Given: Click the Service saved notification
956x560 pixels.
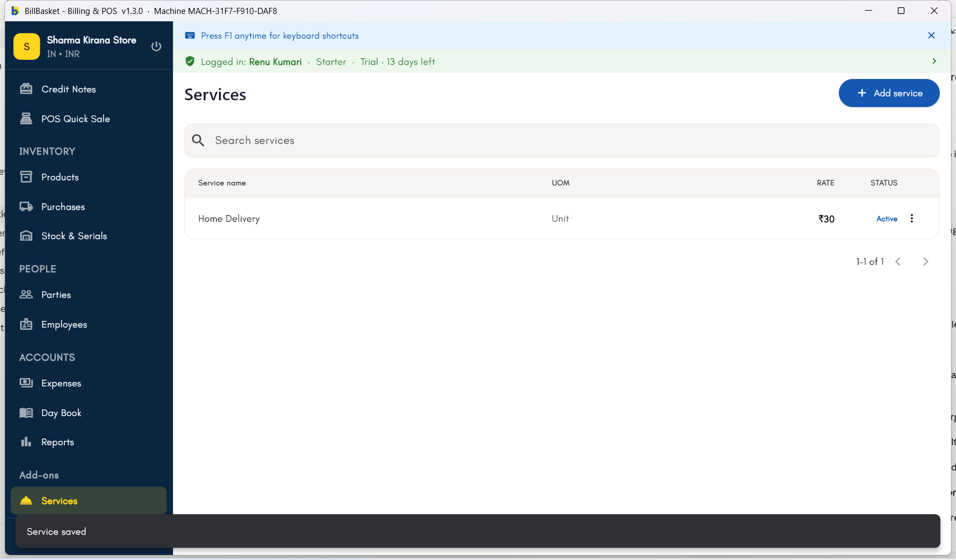Looking at the screenshot, I should click(x=478, y=531).
